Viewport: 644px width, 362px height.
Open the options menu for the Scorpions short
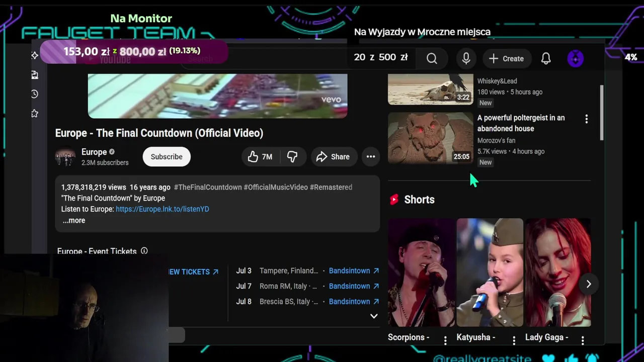(x=445, y=340)
